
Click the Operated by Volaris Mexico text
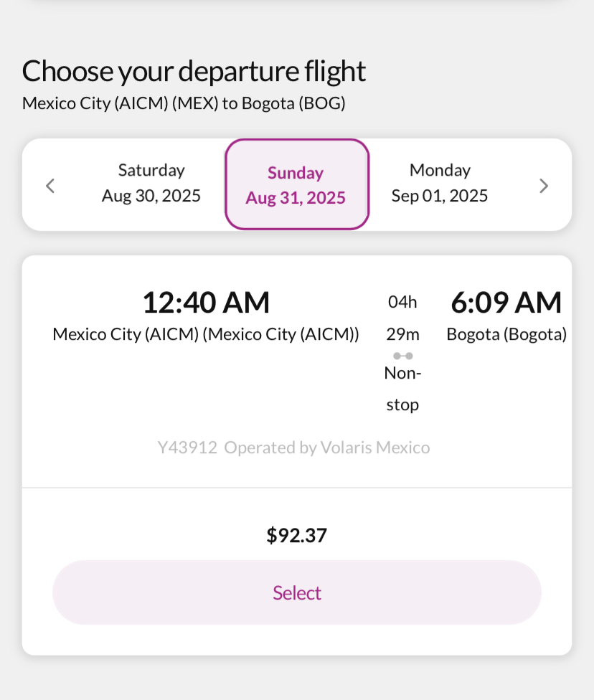coord(327,448)
